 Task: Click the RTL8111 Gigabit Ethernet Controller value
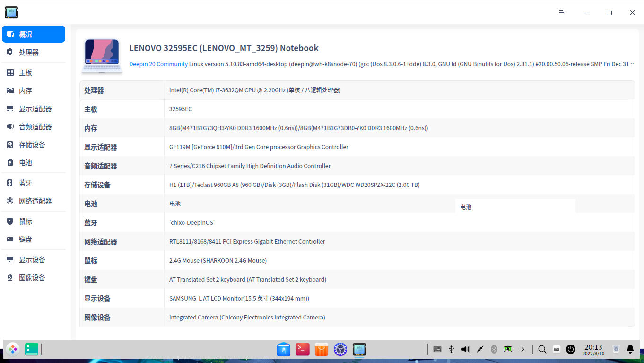[x=247, y=241]
